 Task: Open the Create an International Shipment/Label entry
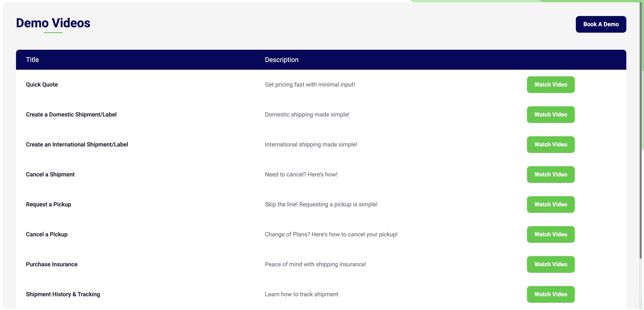coord(77,145)
